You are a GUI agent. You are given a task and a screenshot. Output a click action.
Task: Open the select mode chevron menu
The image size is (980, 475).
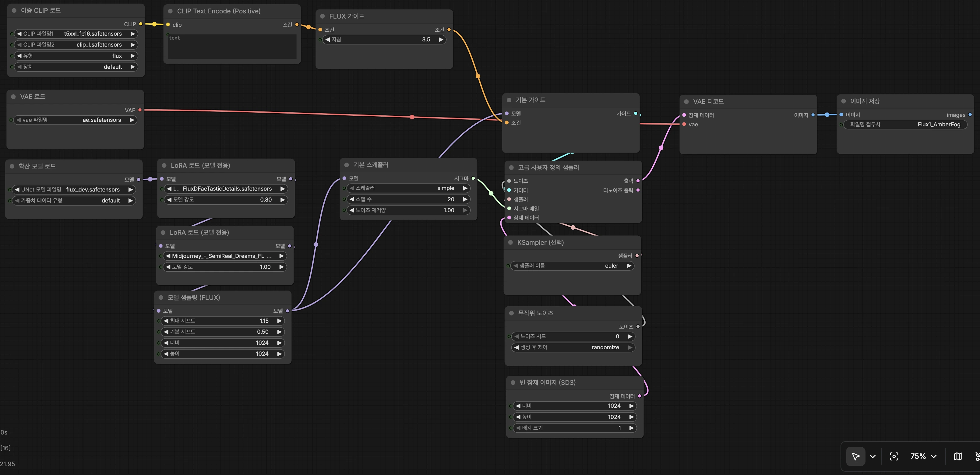pyautogui.click(x=873, y=456)
